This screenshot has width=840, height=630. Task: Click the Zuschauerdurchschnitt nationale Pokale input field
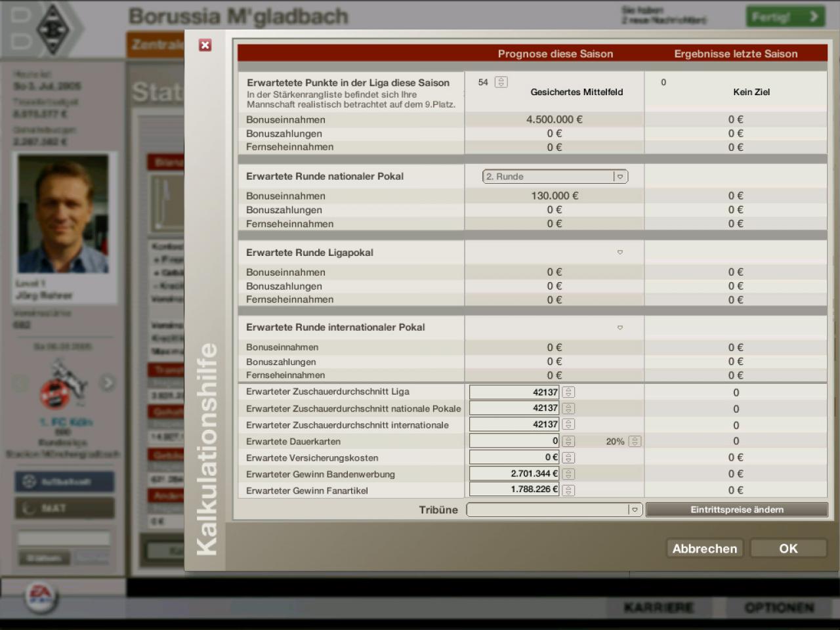pyautogui.click(x=514, y=408)
